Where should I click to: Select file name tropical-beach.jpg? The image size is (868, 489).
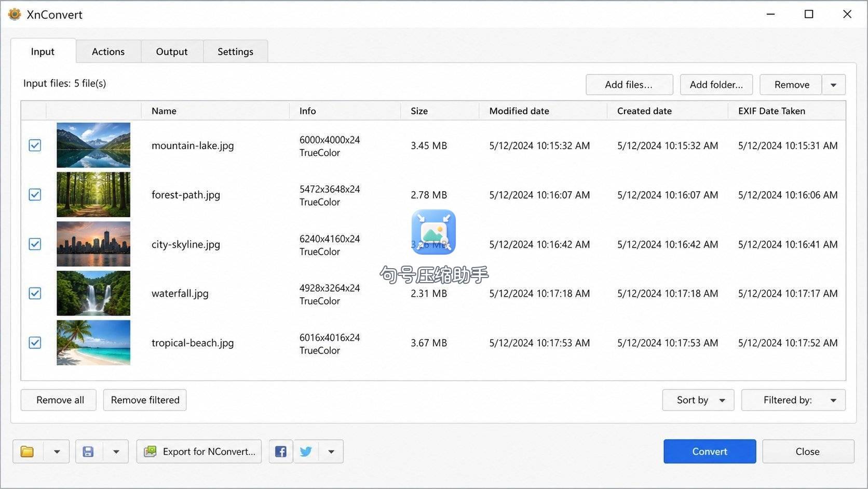193,343
